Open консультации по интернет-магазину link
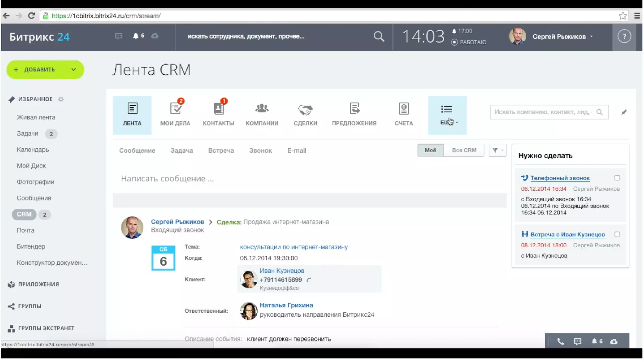 pos(294,247)
